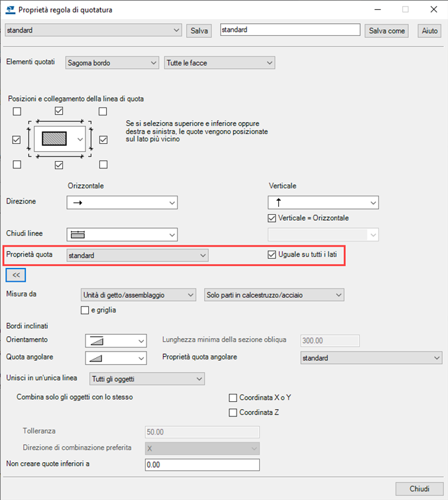Close the dialog with Chiudi button
Viewport: 448px width, 500px height.
pos(420,489)
